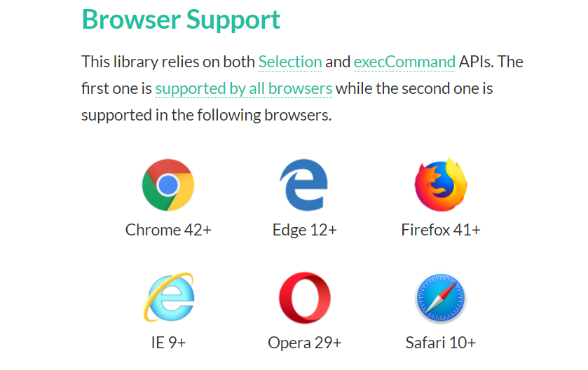Screen dimensions: 588x370
Task: Click the words 'APIs. The' in the paragraph
Action: point(491,62)
